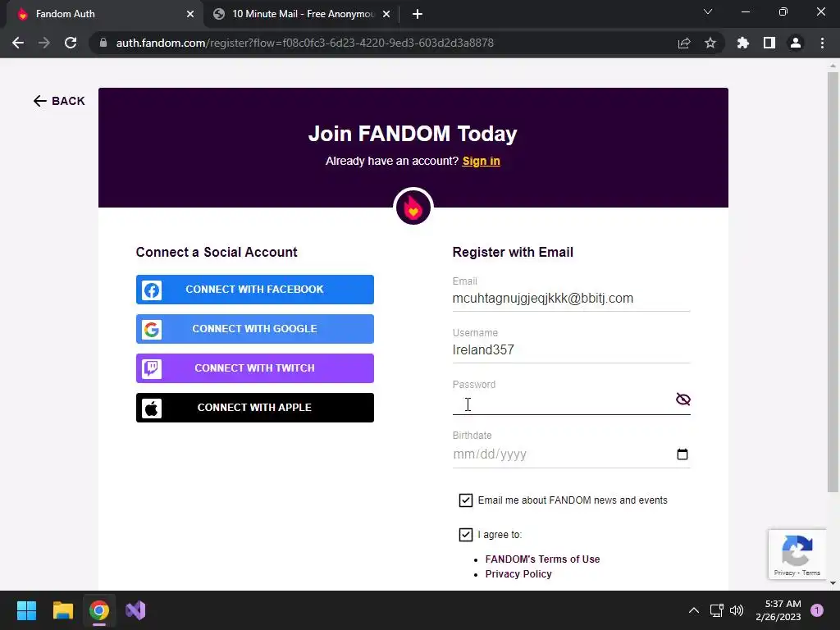Toggle password visibility eye icon
Screen dimensions: 840x630
tap(683, 399)
